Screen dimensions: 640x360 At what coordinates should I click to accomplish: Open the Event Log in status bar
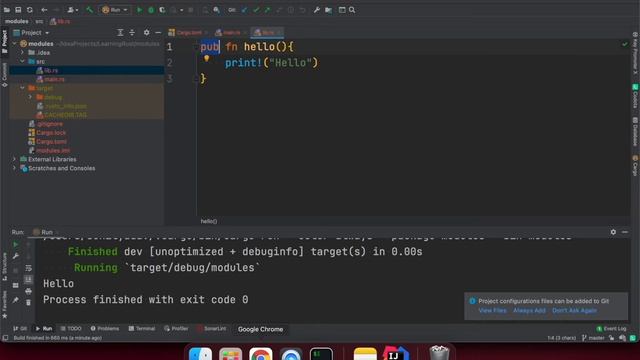click(x=611, y=329)
